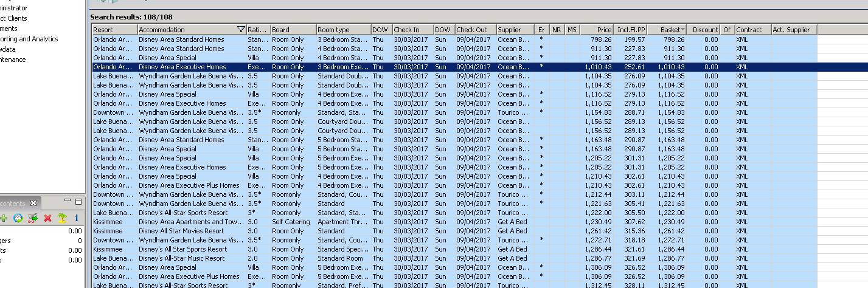Click the red X delete icon in basket toolbar
Viewport: 868px width, 288px height.
tap(47, 218)
